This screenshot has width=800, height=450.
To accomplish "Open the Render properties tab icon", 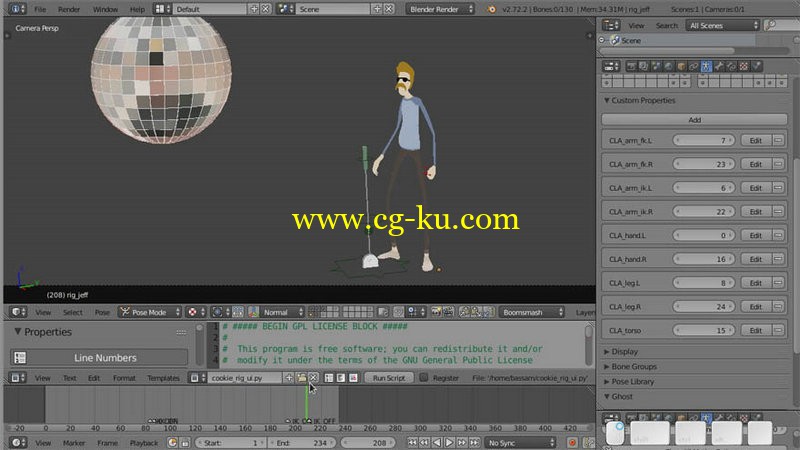I will pyautogui.click(x=631, y=66).
